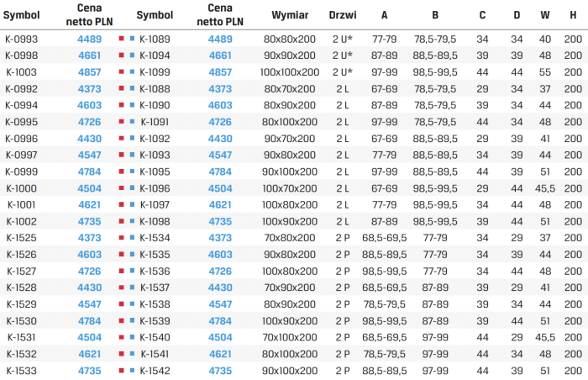Click the Wymiar column header

pos(290,15)
